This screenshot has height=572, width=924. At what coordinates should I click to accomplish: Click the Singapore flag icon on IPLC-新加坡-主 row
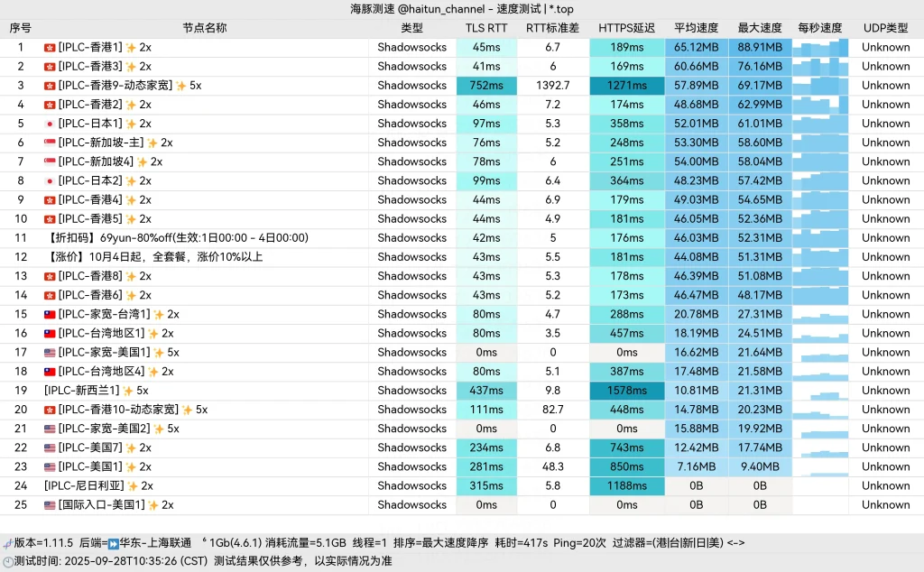[51, 142]
